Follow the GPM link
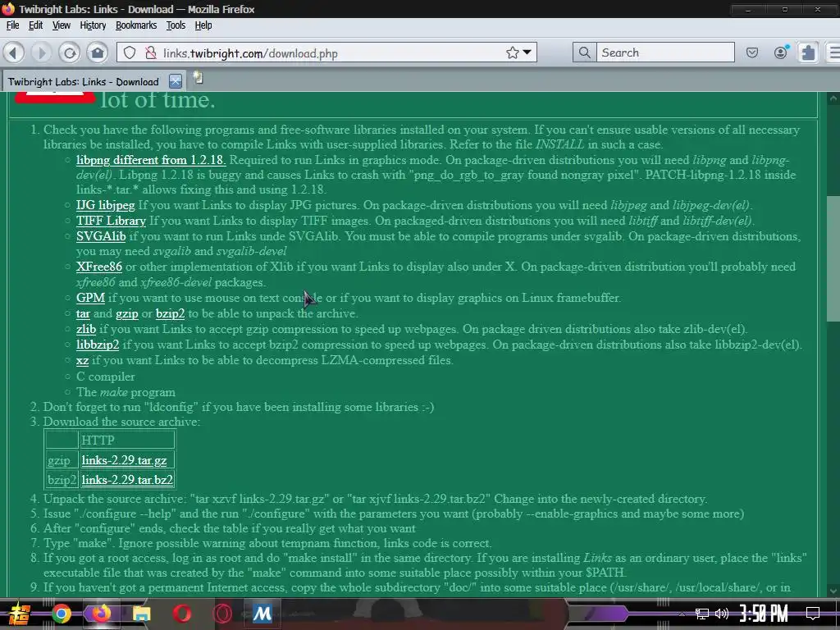 [90, 298]
